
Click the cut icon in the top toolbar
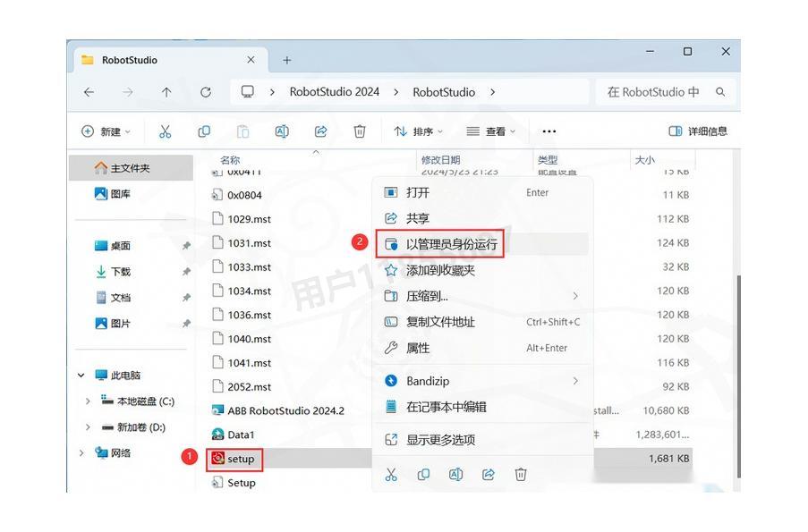pos(165,131)
